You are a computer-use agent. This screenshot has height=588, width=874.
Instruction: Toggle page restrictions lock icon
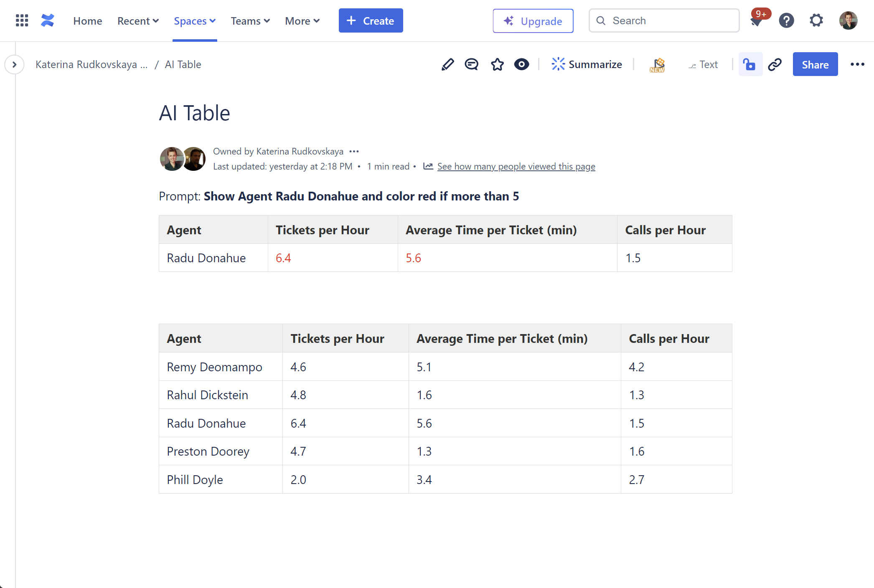pyautogui.click(x=750, y=64)
